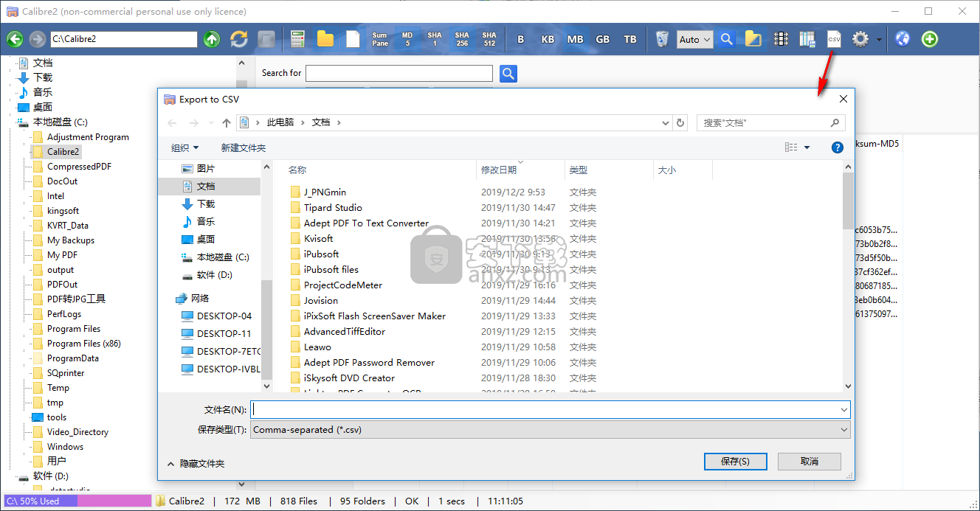Viewport: 980px width, 511px height.
Task: Click the gray Forward arrow in main toolbar
Action: click(x=36, y=39)
